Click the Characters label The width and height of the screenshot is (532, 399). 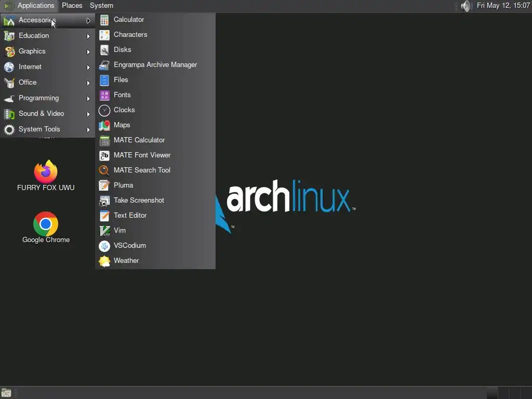click(130, 34)
